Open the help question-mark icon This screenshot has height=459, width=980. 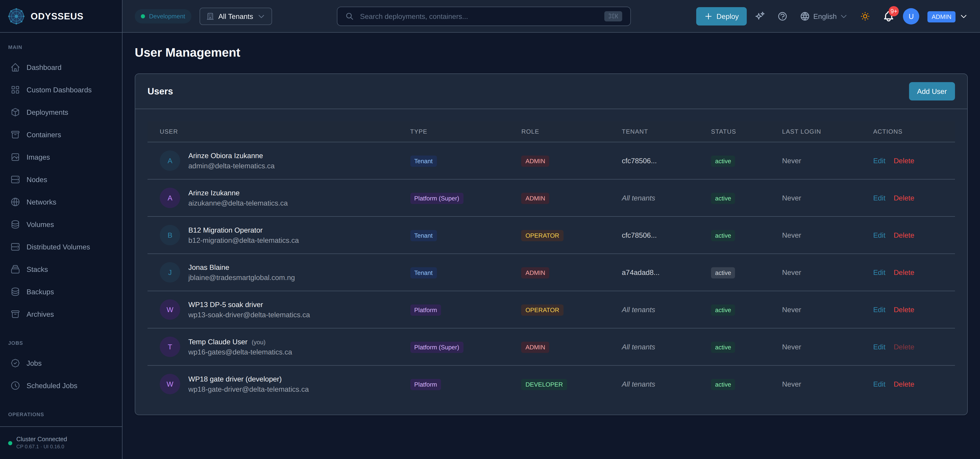(x=782, y=16)
